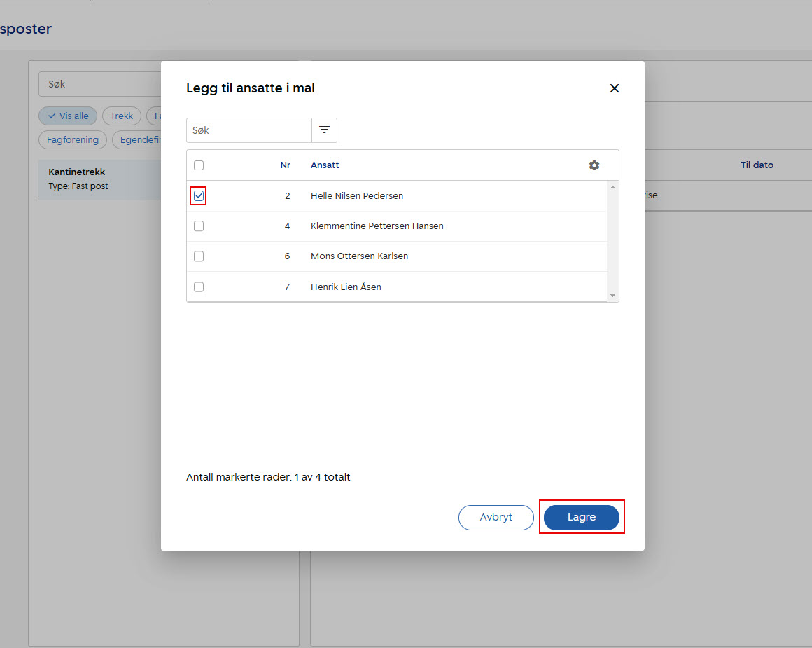This screenshot has width=812, height=648.
Task: Uncheck Helle Nilsen Pedersen checkbox
Action: click(199, 196)
